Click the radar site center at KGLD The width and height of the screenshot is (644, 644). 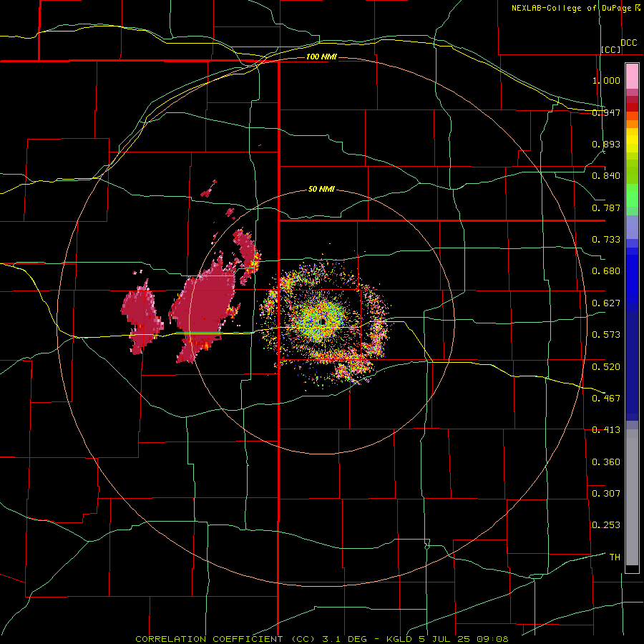coord(323,321)
